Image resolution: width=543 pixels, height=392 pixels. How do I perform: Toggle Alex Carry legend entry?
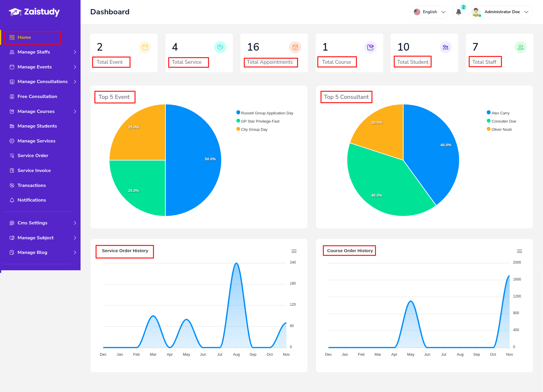[x=498, y=113]
